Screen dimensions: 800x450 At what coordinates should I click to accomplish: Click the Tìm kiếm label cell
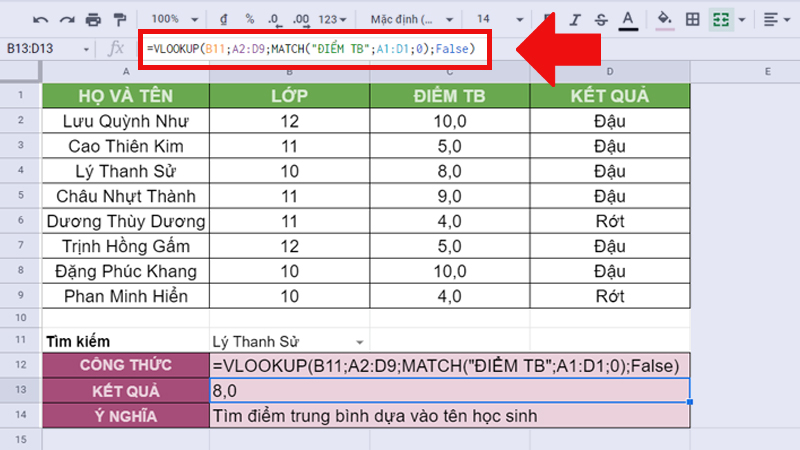click(x=126, y=341)
